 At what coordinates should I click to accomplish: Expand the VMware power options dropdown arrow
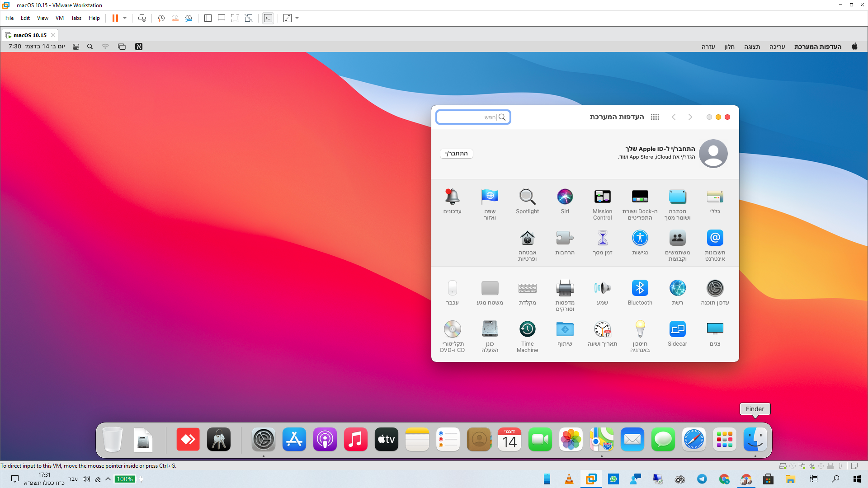point(125,18)
